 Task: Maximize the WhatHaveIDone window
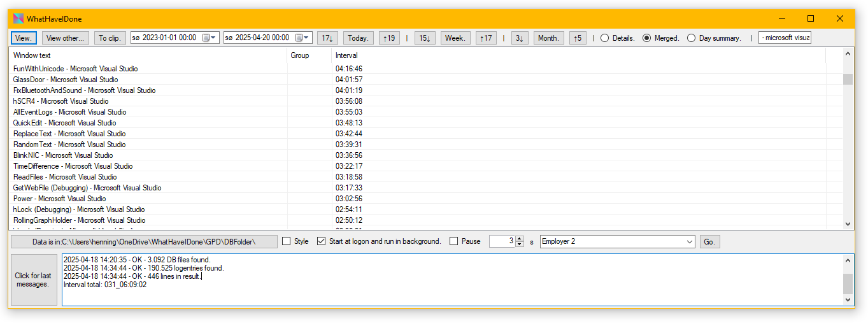coord(811,19)
